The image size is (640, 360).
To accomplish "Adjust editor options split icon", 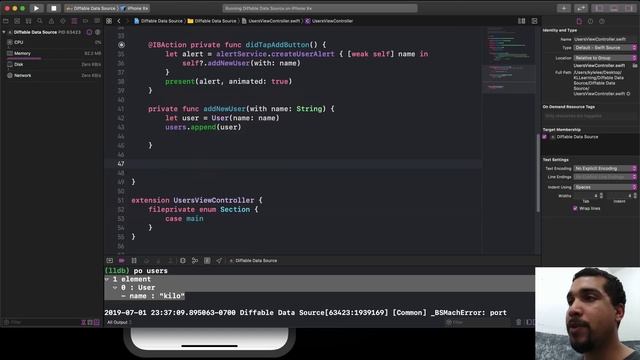I will tap(522, 21).
